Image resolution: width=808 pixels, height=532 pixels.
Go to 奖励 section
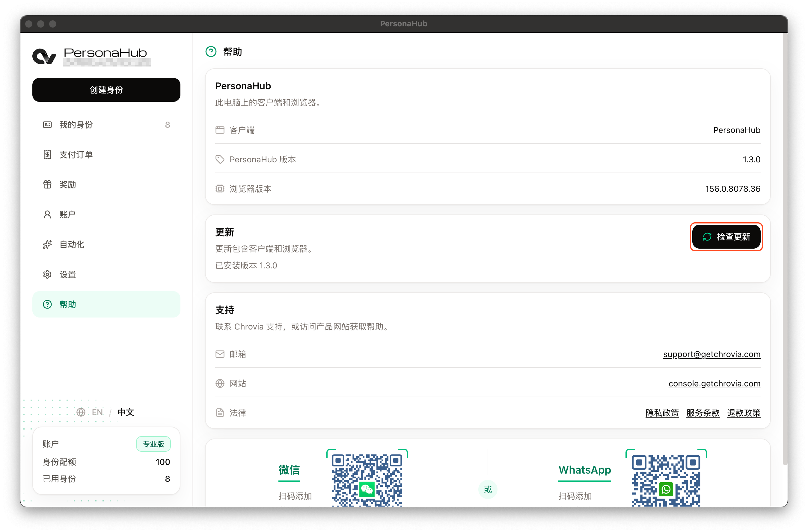[106, 185]
